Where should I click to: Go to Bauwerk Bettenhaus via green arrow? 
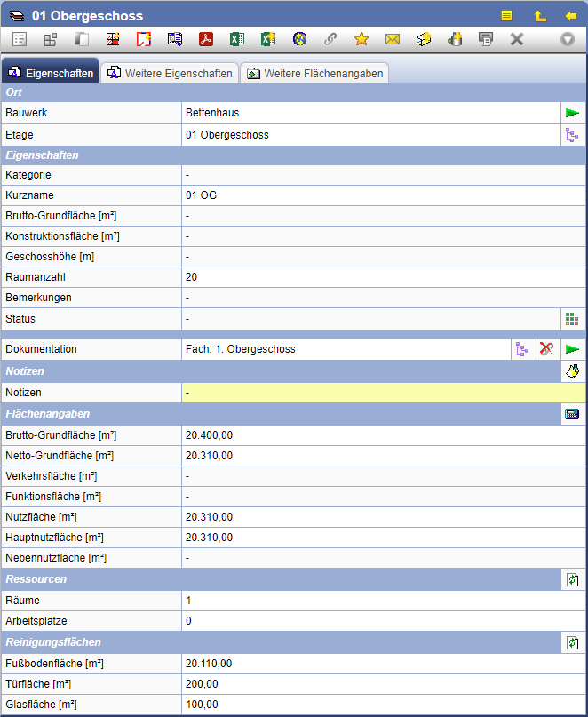click(572, 113)
